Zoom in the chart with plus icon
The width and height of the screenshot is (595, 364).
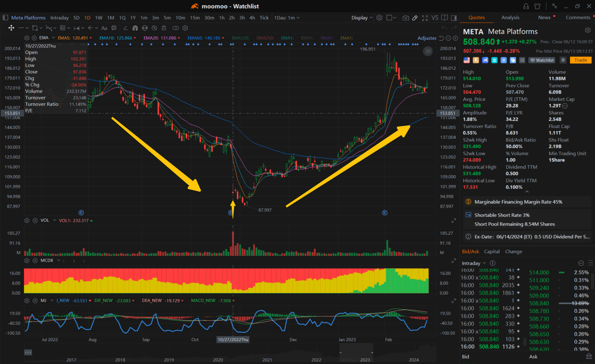coord(455,38)
